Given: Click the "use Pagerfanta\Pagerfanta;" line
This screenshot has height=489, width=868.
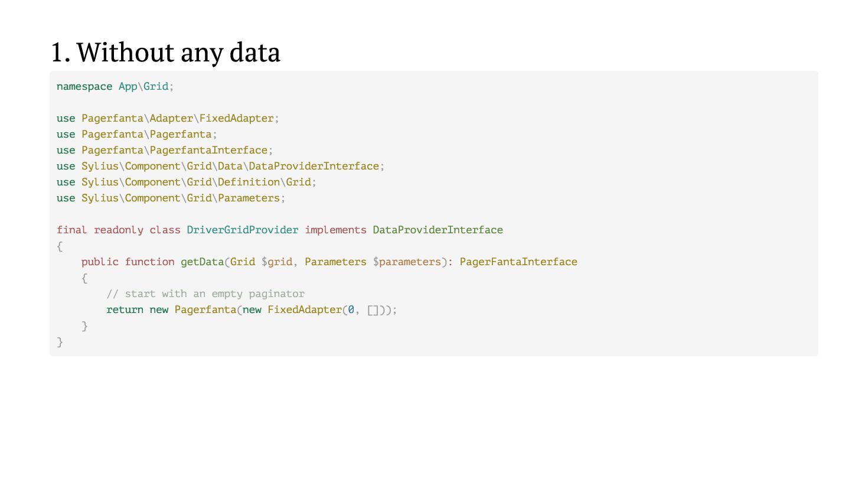Looking at the screenshot, I should 137,134.
